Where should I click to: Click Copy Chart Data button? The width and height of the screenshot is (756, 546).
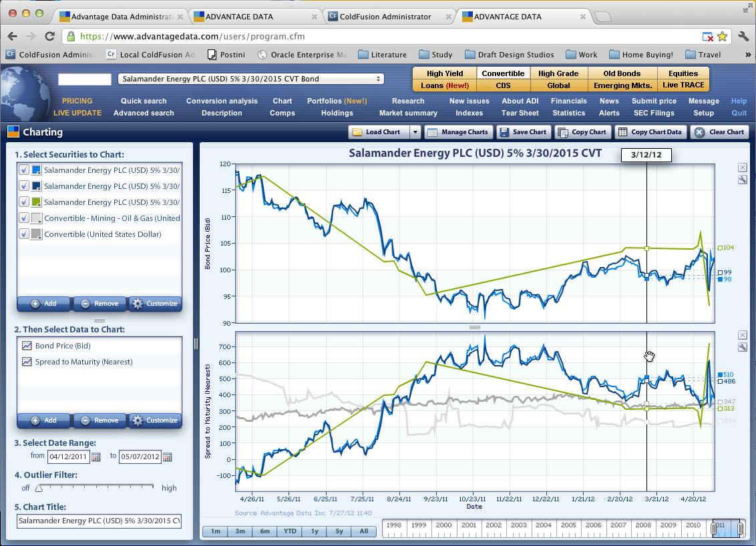[x=651, y=132]
